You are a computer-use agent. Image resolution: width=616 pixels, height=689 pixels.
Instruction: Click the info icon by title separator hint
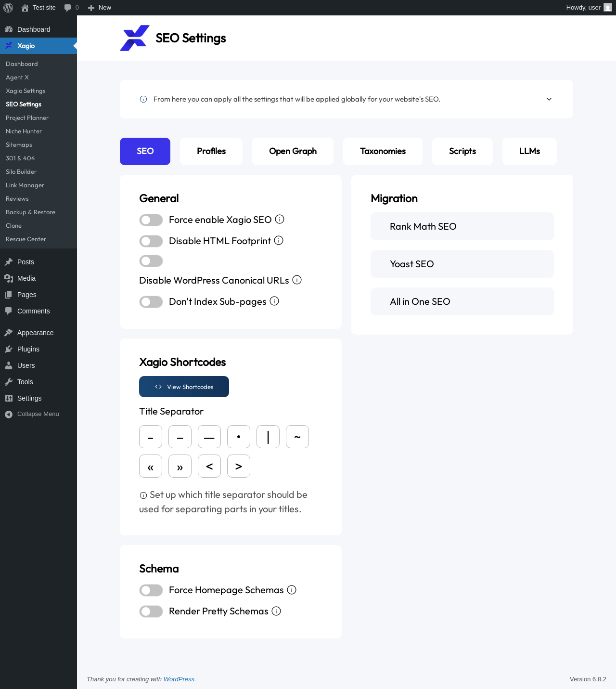coord(143,495)
